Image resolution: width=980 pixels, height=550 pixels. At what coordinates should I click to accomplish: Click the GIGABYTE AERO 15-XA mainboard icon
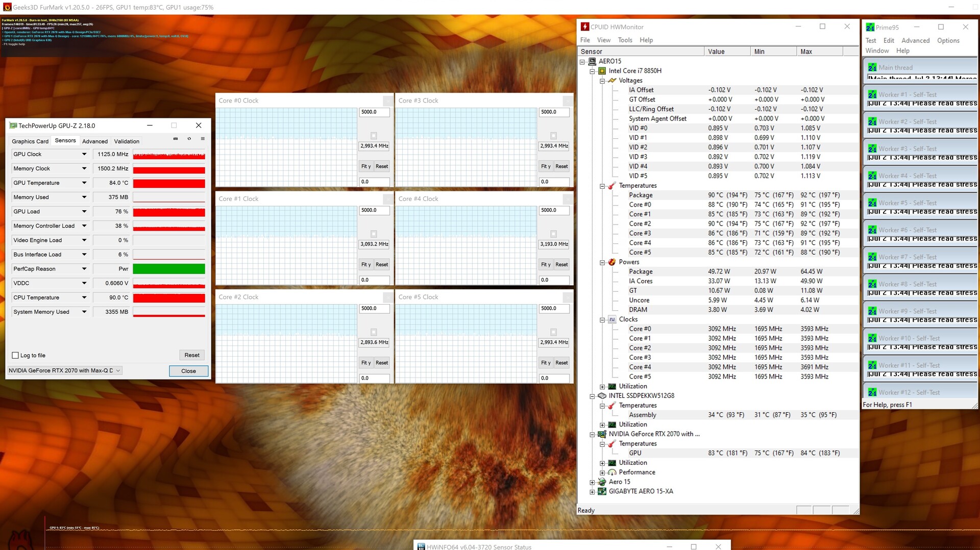coord(602,492)
